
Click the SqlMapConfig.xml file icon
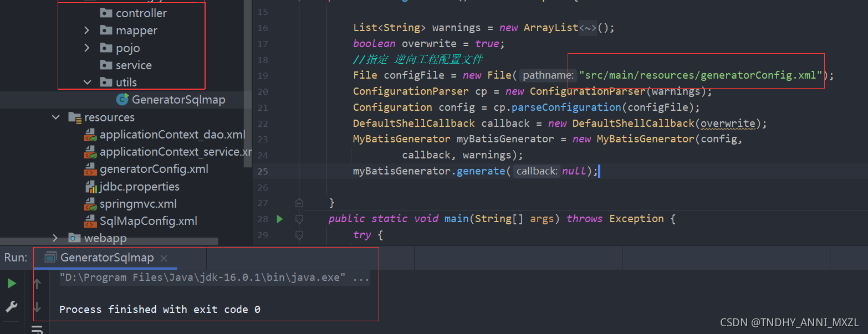click(x=91, y=220)
